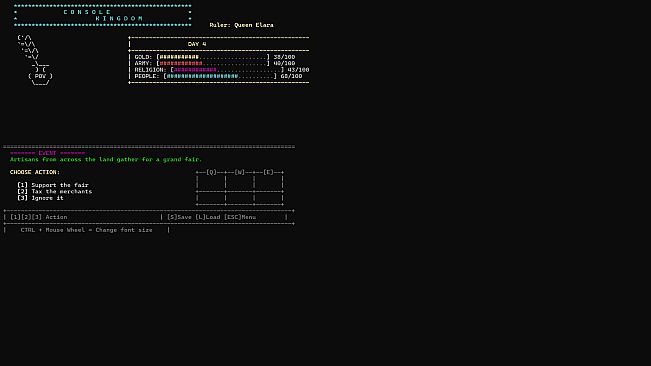Click the EVENT section heading
651x366 pixels.
point(47,153)
